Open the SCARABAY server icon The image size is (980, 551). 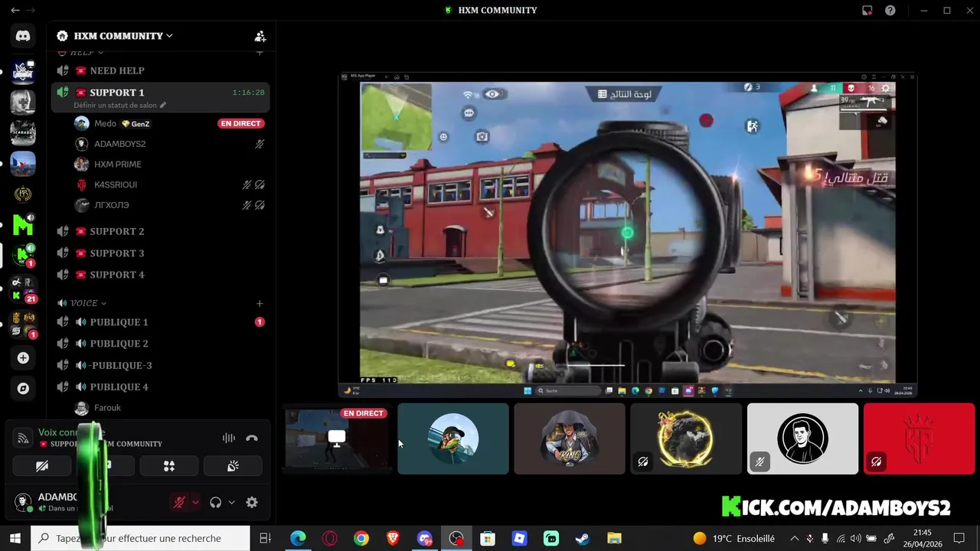(x=23, y=133)
